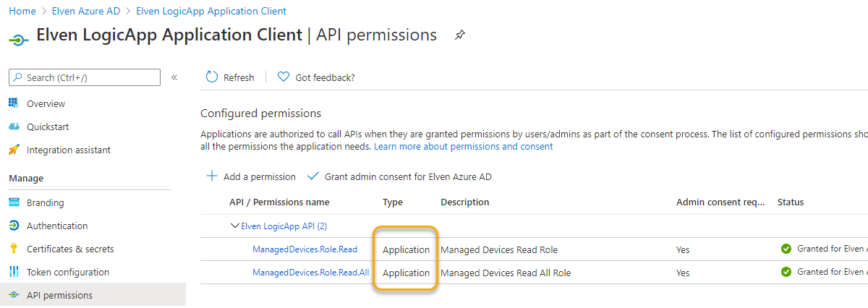Click Granted status text for ManagedDevices.Role.Read.All
Image resolution: width=868 pixels, height=308 pixels.
[x=832, y=272]
